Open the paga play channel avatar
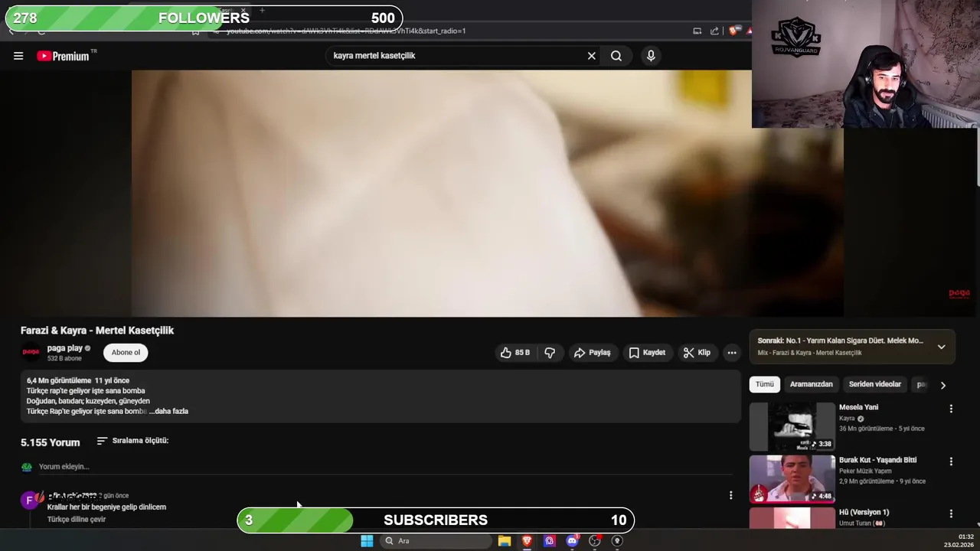The height and width of the screenshot is (551, 980). tap(31, 353)
